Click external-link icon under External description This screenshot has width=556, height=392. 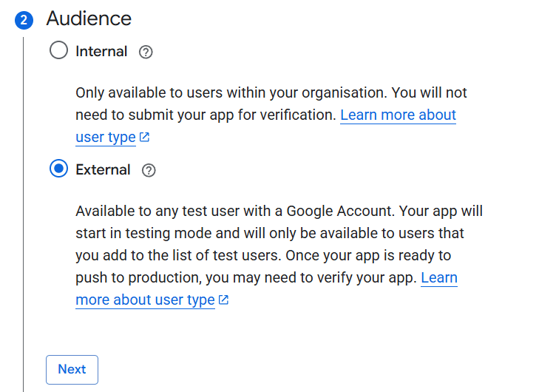point(223,300)
